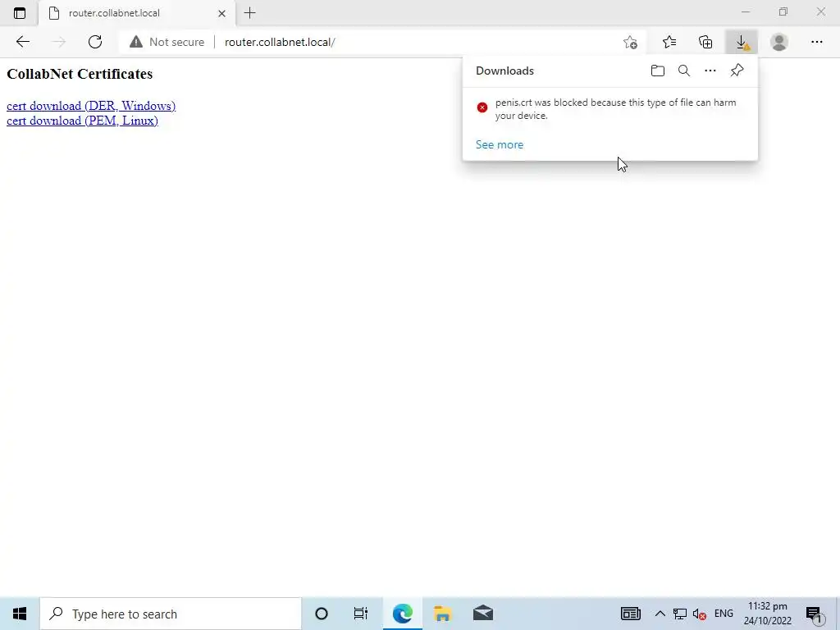The width and height of the screenshot is (840, 630).
Task: Open the Windows Start menu
Action: coord(20,614)
